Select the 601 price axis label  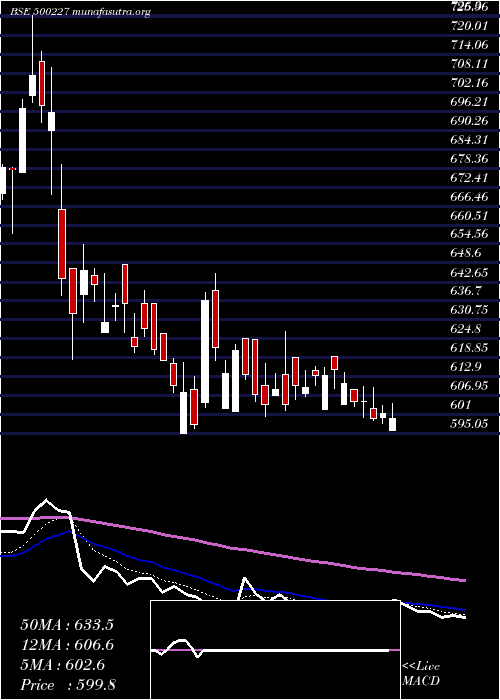460,405
